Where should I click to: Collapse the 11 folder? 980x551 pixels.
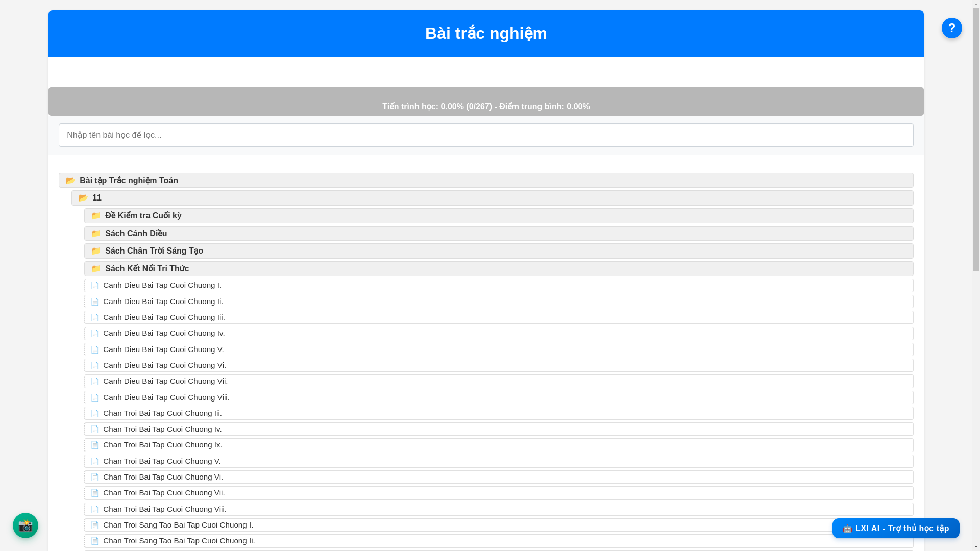pyautogui.click(x=492, y=198)
